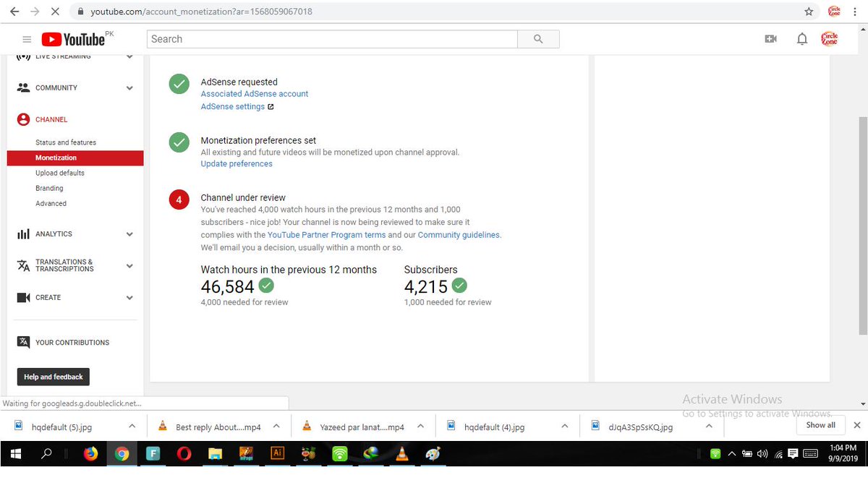The image size is (868, 488).
Task: Expand the Analytics section
Action: tap(129, 234)
